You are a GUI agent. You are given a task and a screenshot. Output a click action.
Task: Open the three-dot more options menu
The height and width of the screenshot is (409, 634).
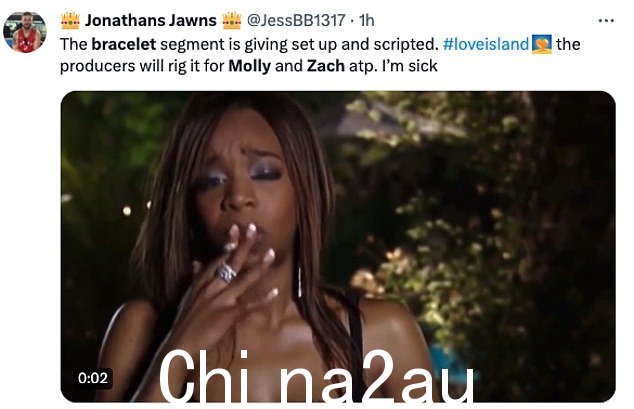[x=606, y=21]
